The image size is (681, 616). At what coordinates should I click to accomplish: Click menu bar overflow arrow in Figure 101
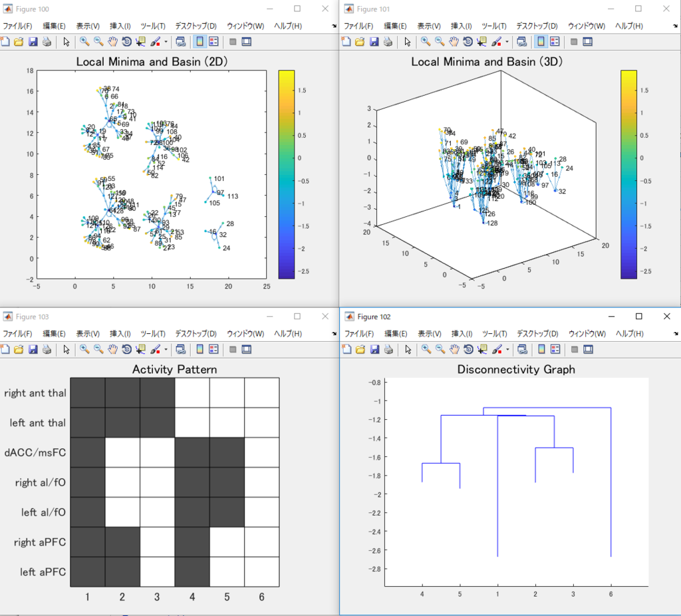[x=676, y=26]
